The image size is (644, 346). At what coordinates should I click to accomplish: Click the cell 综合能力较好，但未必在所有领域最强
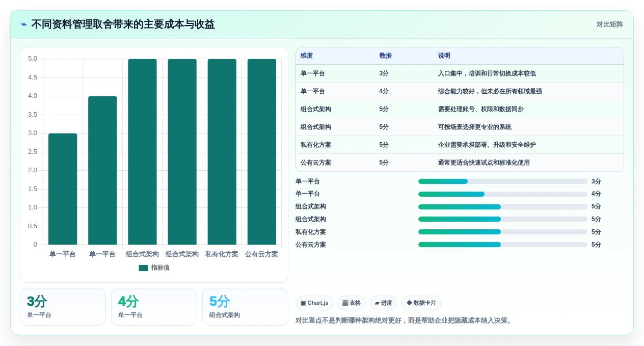click(490, 91)
